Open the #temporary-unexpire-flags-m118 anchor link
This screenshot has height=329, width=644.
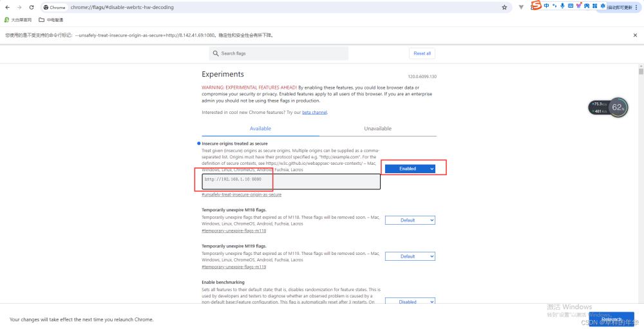click(x=234, y=231)
